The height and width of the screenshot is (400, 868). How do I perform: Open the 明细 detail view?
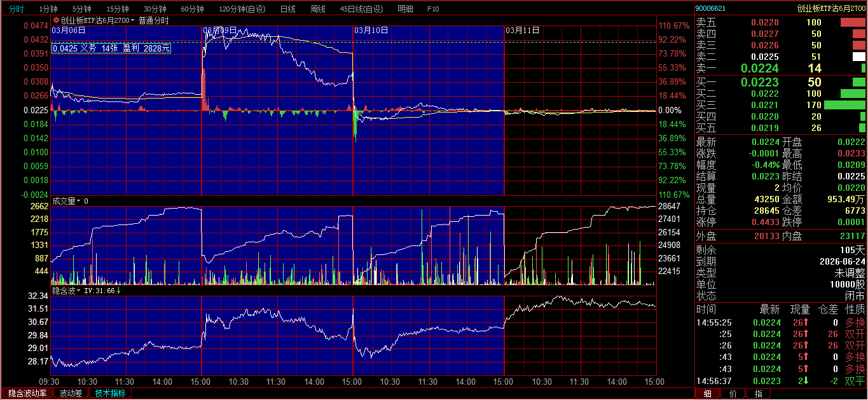click(x=405, y=9)
